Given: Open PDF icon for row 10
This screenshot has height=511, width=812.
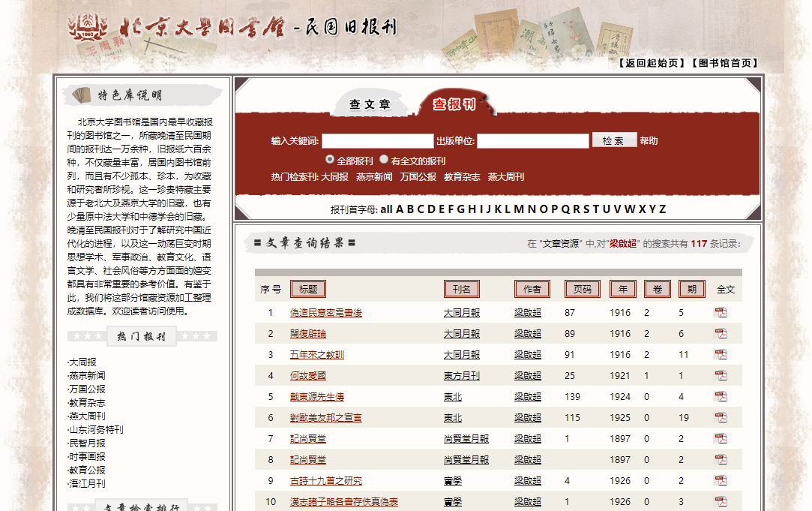Looking at the screenshot, I should point(721,501).
